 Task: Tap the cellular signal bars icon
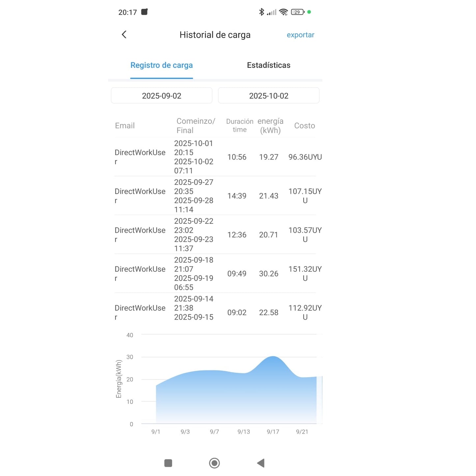(x=272, y=13)
